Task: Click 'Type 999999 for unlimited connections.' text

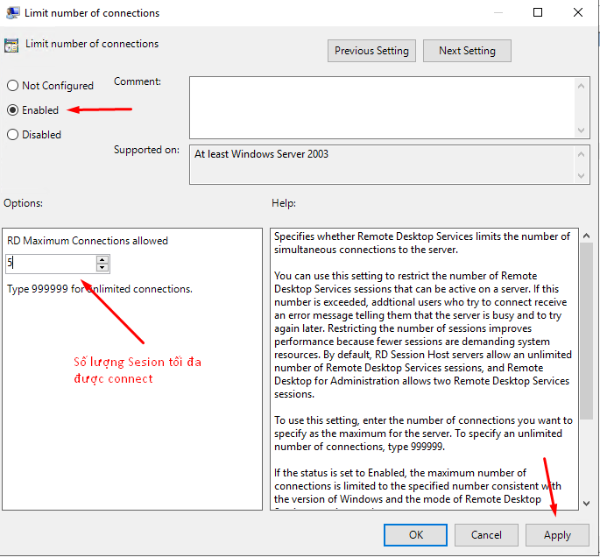Action: click(99, 289)
